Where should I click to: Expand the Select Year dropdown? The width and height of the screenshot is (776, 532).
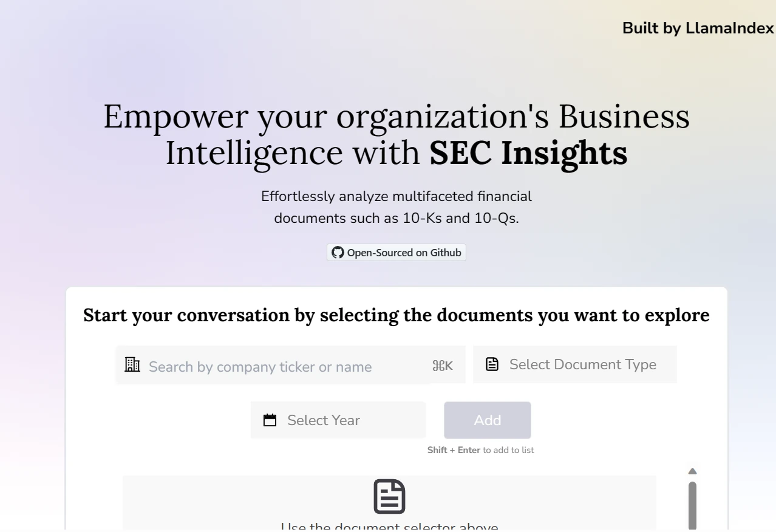[338, 420]
